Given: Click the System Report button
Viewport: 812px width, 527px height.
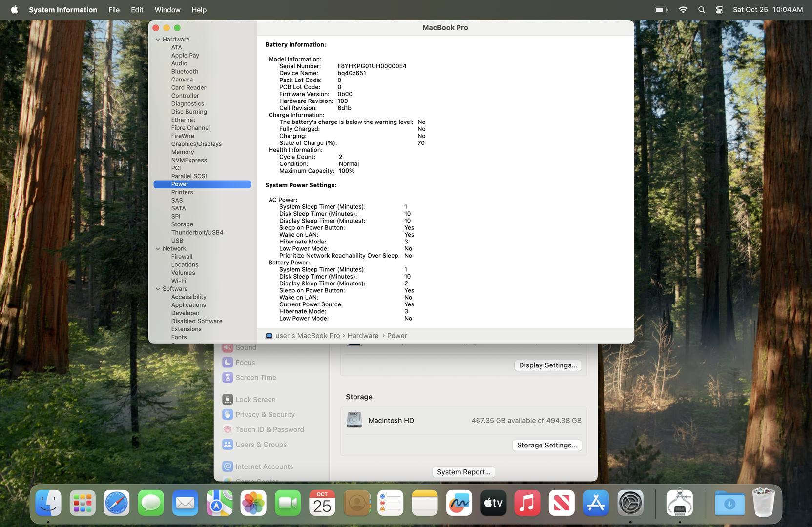Looking at the screenshot, I should pos(463,472).
